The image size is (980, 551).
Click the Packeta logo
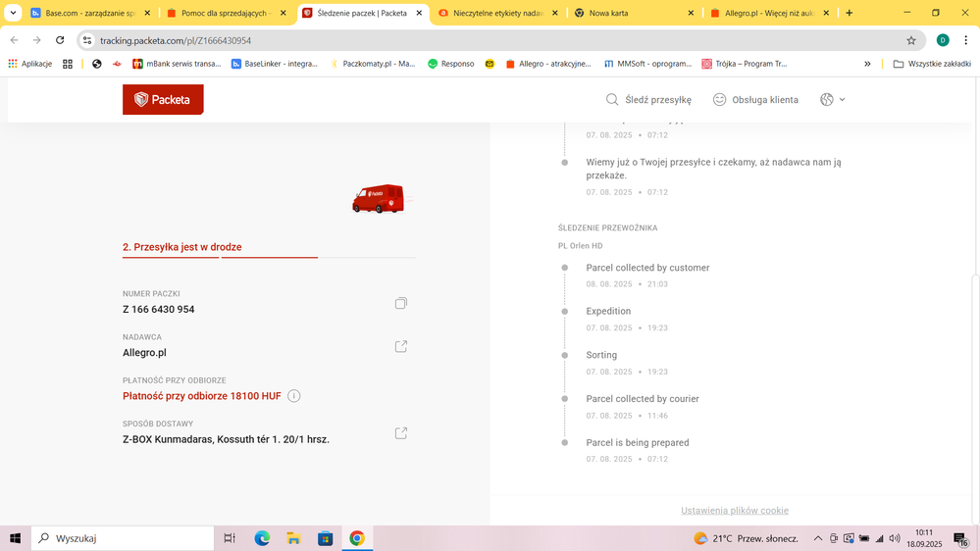[x=163, y=100]
